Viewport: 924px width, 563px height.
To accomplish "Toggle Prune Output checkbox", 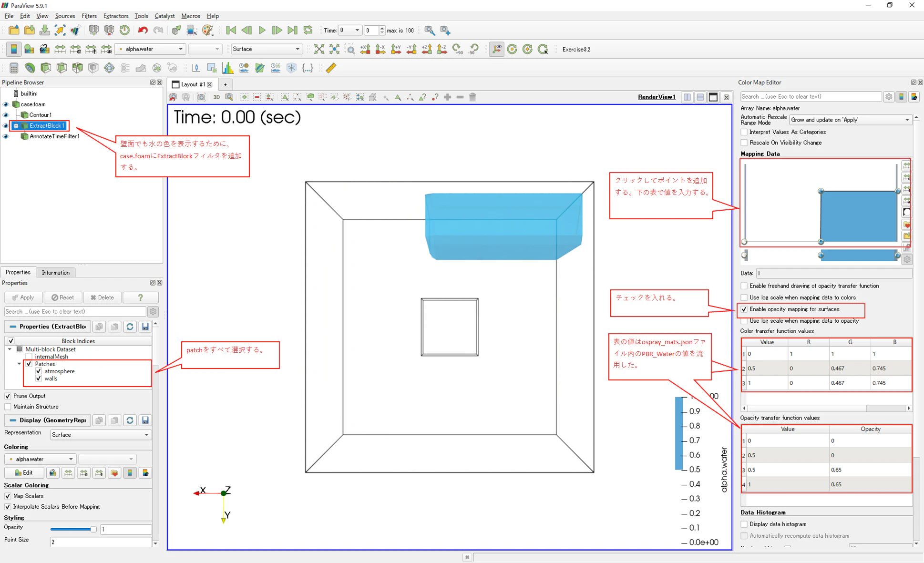I will coord(8,396).
